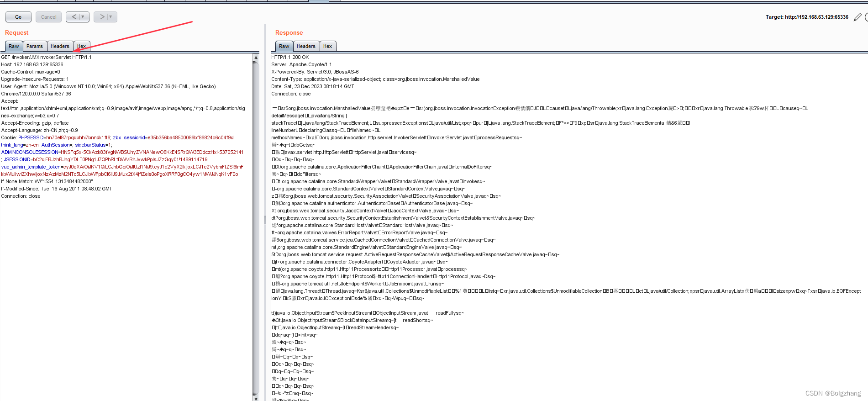Screen dimensions: 868x401
Task: Click the ObjectInputStream readFully line
Action: 368,313
